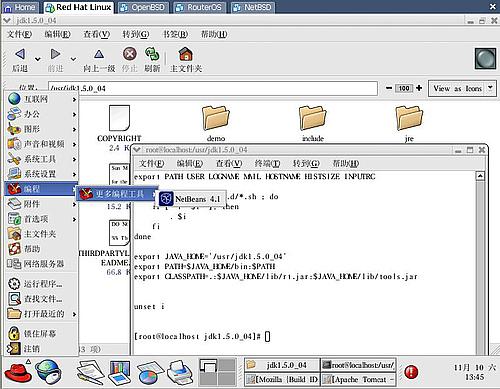The height and width of the screenshot is (389, 500).
Task: Open 终端 menu in terminal window
Action: pos(267,163)
